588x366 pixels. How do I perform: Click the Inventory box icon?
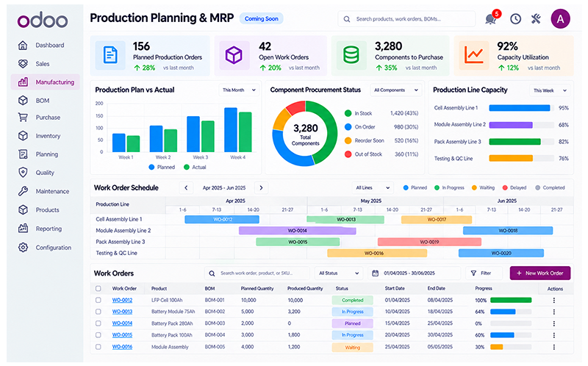click(23, 136)
